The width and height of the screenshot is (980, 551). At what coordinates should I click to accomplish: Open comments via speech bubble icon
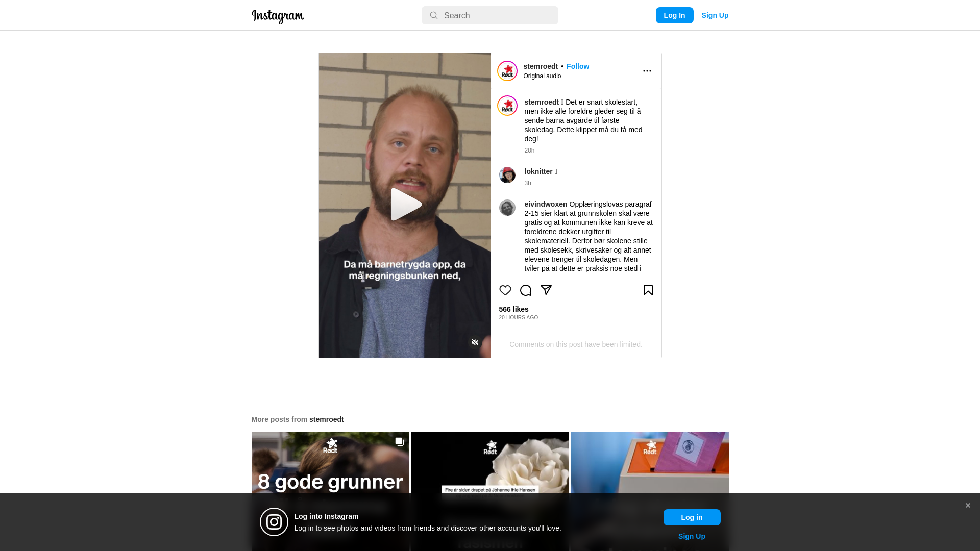[525, 290]
